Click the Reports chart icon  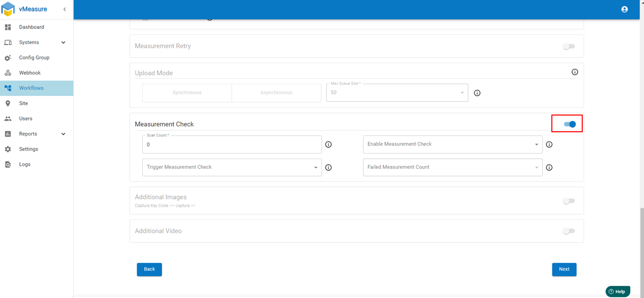8,134
